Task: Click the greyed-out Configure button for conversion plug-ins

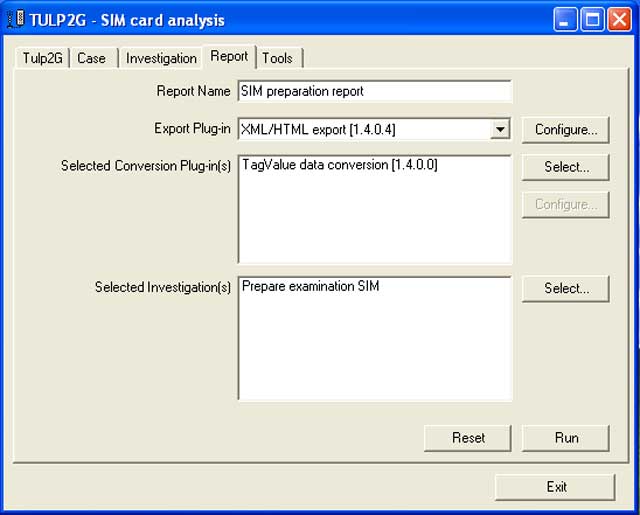Action: tap(565, 204)
